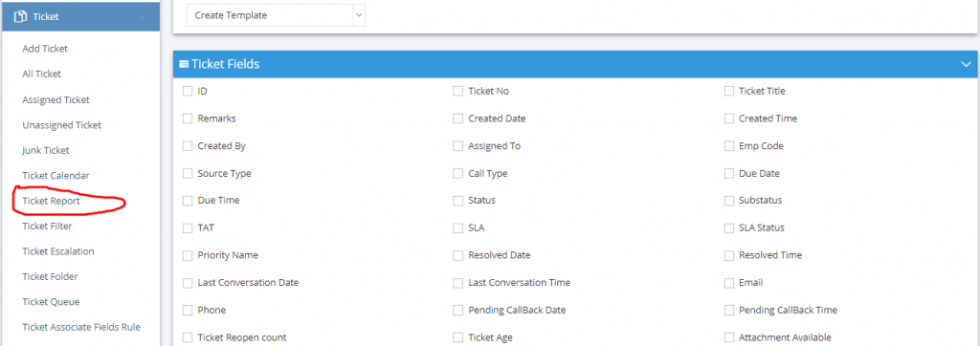Open Ticket Calendar from sidebar
This screenshot has height=346, width=980.
56,176
